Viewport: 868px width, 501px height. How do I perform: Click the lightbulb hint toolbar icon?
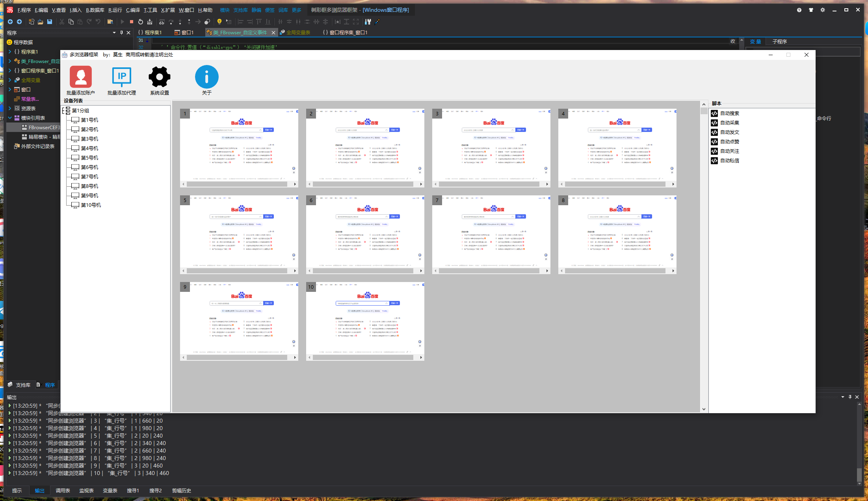(x=219, y=22)
